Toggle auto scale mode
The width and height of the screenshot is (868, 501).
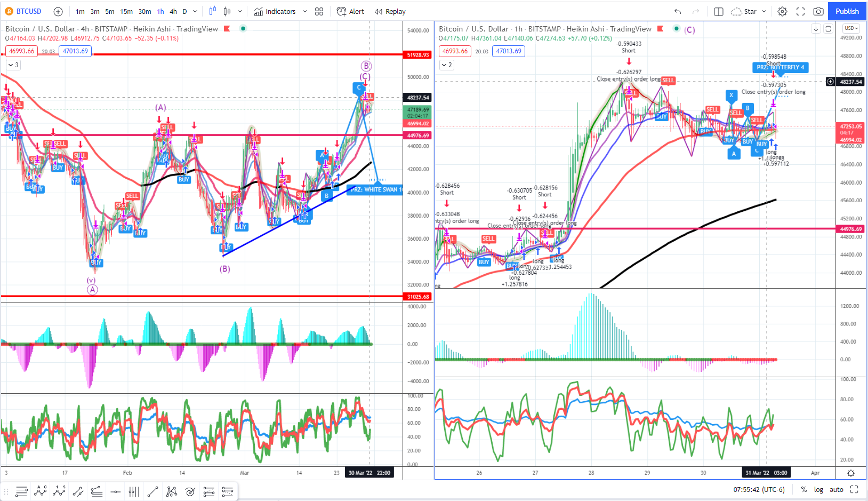click(x=837, y=489)
